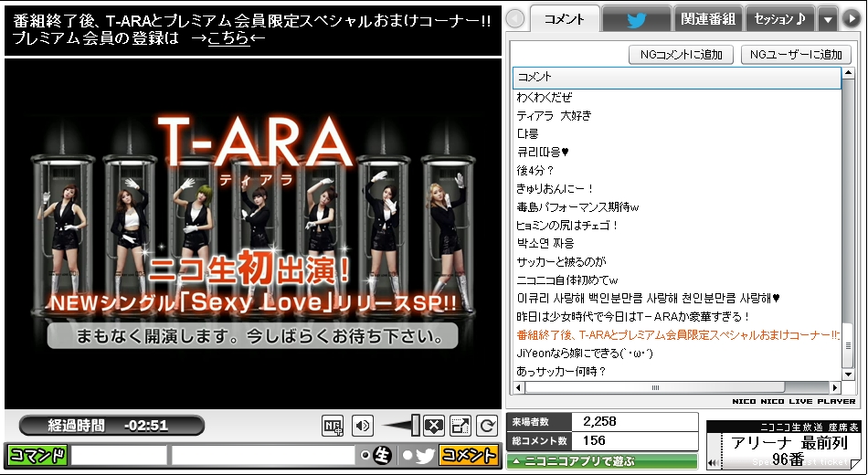This screenshot has width=868, height=475.
Task: Switch to the コメント tab
Action: click(x=565, y=19)
